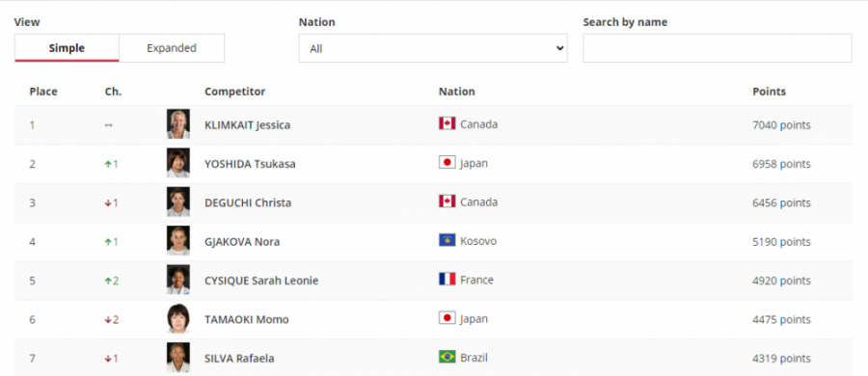The height and width of the screenshot is (376, 868).
Task: Click the red down arrow for TAMAOKI Momo
Action: click(x=108, y=319)
